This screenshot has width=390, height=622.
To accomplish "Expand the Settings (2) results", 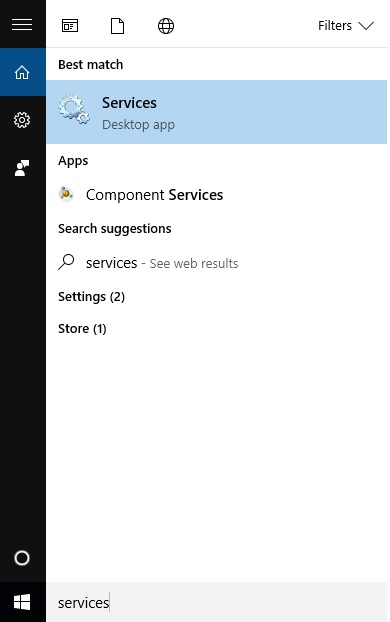I will (x=92, y=297).
